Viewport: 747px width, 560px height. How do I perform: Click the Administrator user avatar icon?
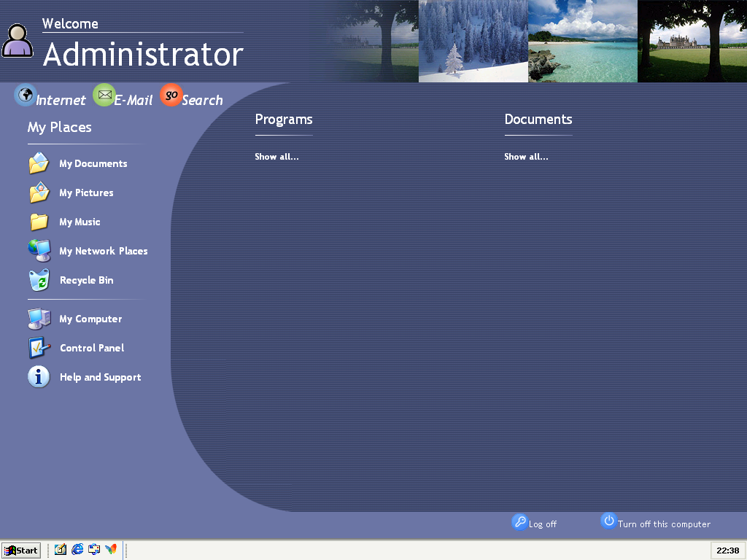click(18, 41)
